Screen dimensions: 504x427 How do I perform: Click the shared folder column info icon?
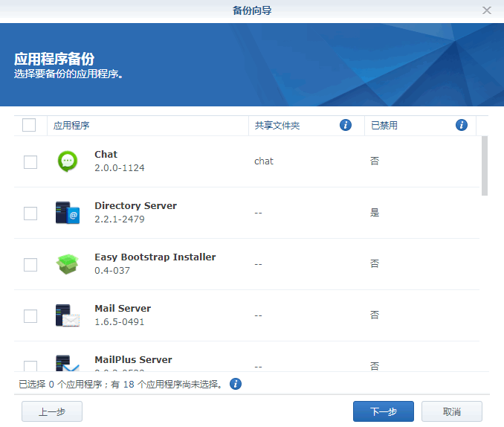tap(346, 125)
